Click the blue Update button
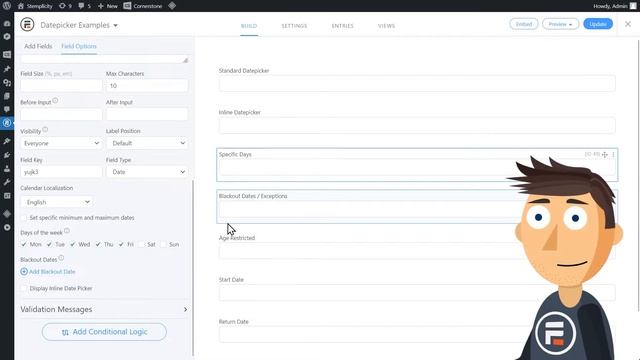Screen dimensions: 640x360 [598, 24]
